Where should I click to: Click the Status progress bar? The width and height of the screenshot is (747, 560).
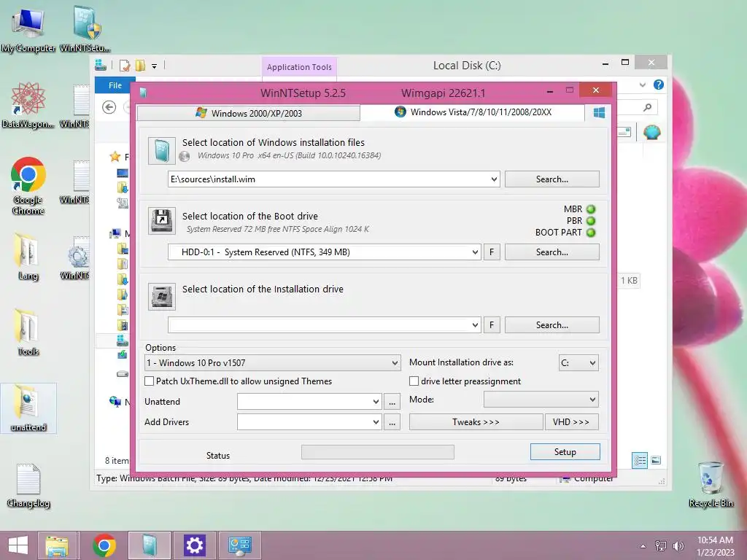pyautogui.click(x=378, y=452)
